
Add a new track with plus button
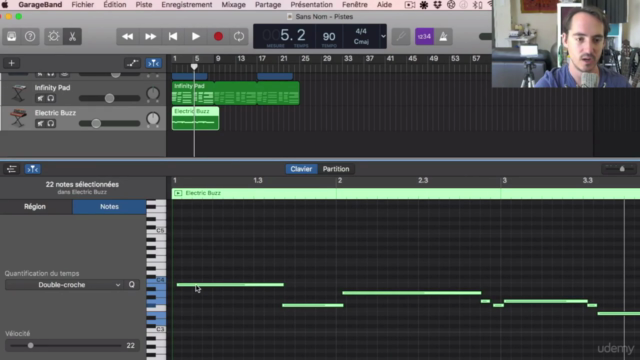click(11, 63)
